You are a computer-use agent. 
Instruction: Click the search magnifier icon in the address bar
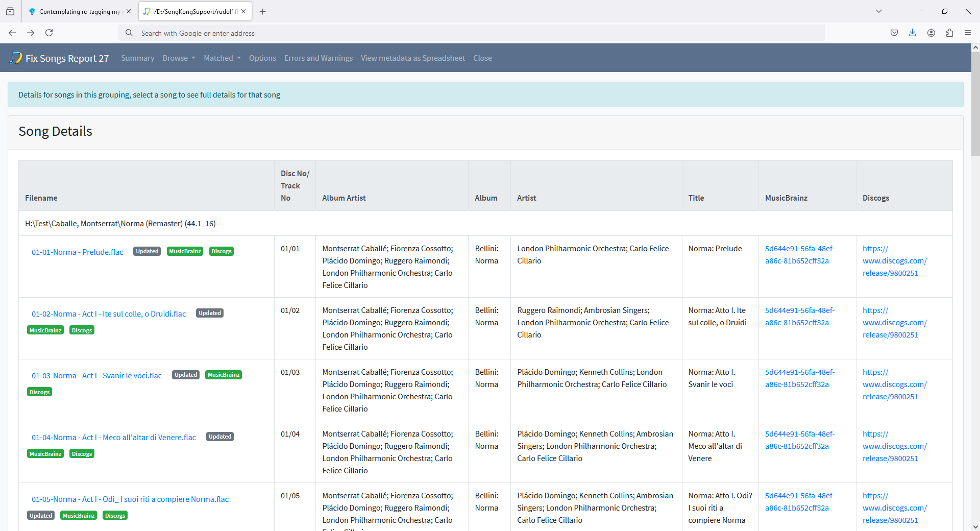click(x=129, y=33)
